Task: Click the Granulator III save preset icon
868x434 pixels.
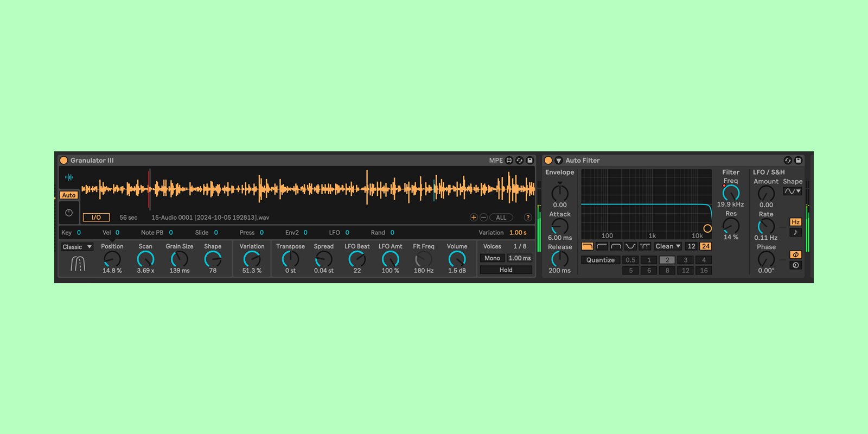Action: pos(529,160)
